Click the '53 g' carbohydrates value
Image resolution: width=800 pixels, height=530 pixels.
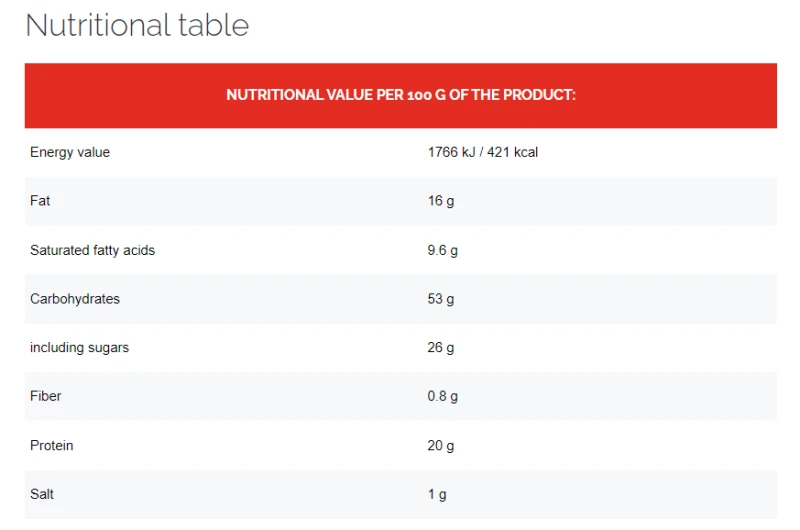(441, 299)
